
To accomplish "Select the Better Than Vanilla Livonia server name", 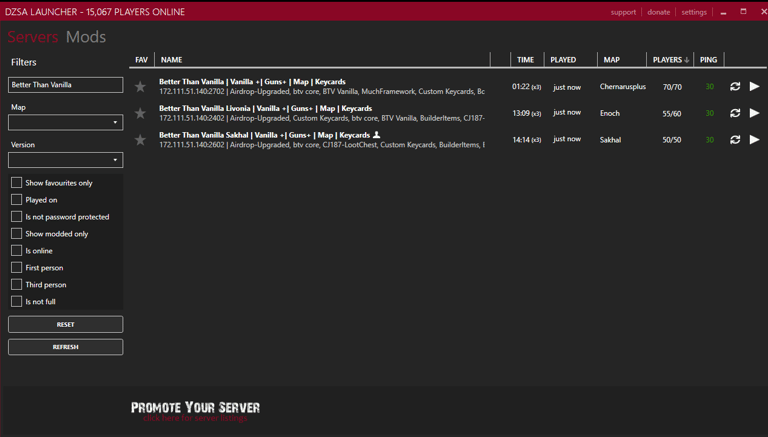I will [x=265, y=108].
